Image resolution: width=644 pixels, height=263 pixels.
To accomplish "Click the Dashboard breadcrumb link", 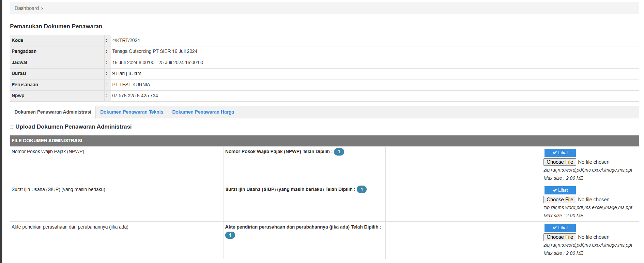I will [x=27, y=8].
